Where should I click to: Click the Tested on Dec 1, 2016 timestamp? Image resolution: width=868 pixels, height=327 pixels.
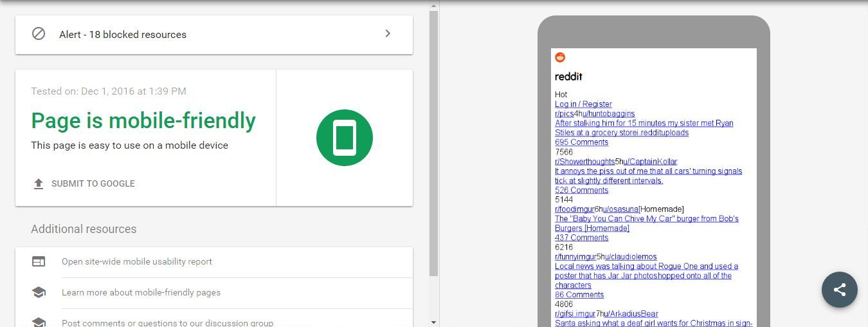coord(109,91)
